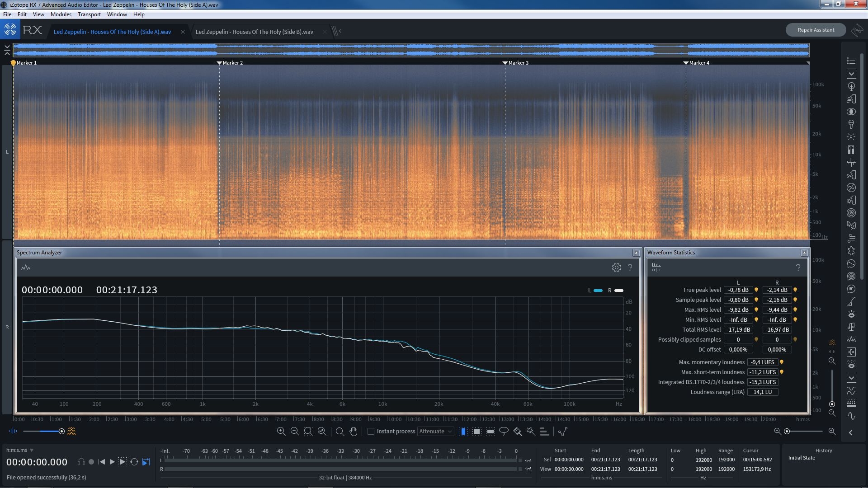Open the De-reverb module icon

point(851,213)
